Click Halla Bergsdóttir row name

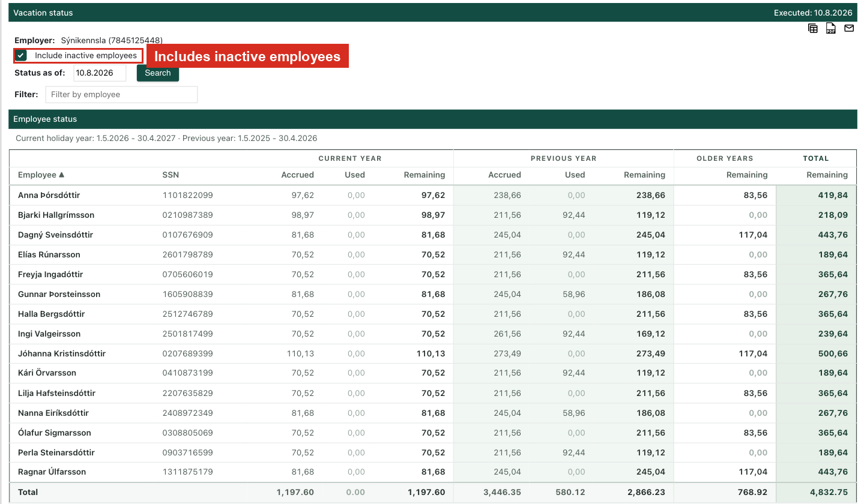[51, 314]
